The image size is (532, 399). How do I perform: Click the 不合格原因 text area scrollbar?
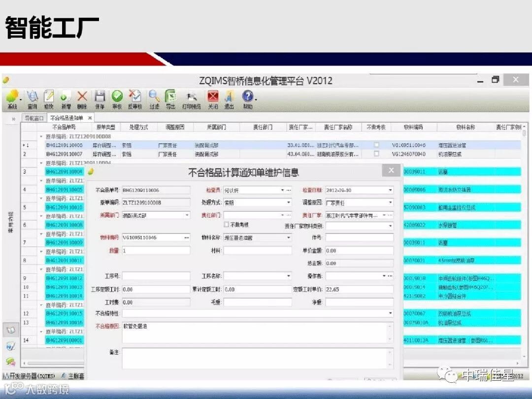(x=390, y=332)
